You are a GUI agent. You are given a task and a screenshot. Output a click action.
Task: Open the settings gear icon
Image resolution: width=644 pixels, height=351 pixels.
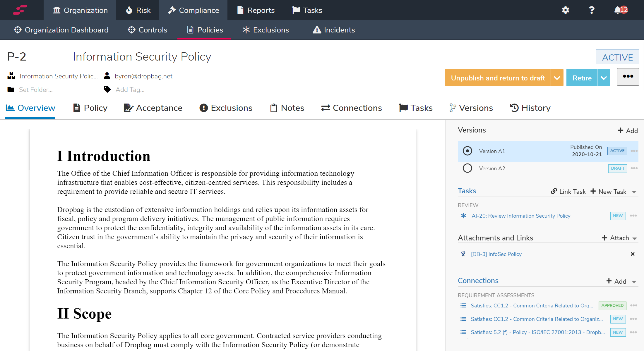pos(565,10)
